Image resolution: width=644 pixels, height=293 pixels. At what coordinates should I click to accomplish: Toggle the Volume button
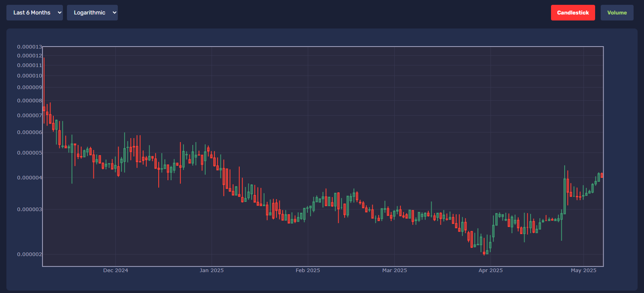pyautogui.click(x=617, y=12)
